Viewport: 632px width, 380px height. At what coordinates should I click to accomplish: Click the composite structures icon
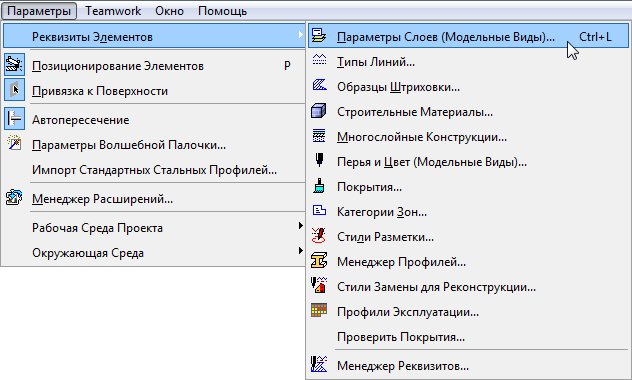click(319, 135)
